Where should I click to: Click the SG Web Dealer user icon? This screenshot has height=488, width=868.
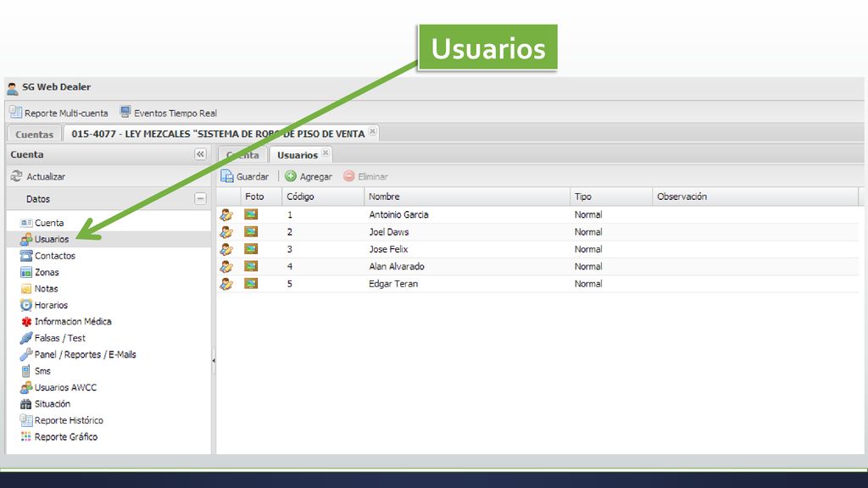coord(12,88)
